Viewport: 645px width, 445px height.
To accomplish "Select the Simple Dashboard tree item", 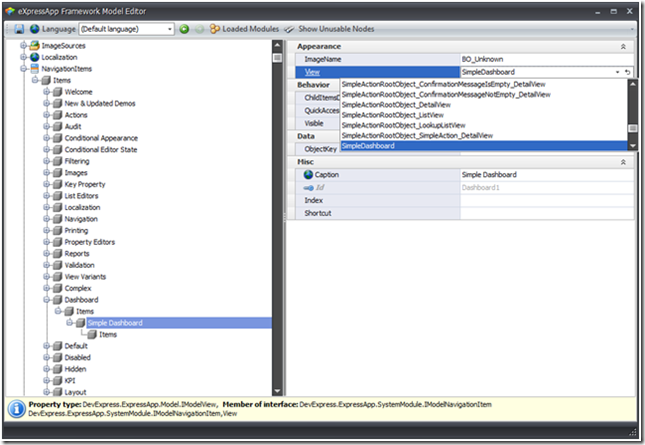I will click(x=115, y=323).
